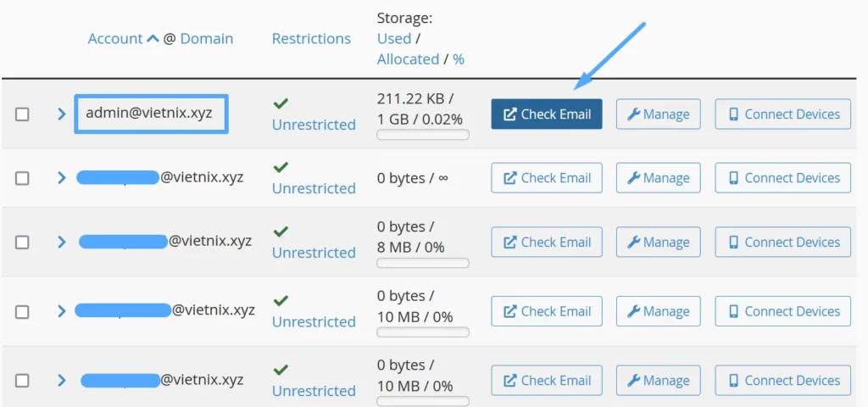Screen dimensions: 868x407
Task: Expand the second account row's chevron
Action: (x=61, y=178)
